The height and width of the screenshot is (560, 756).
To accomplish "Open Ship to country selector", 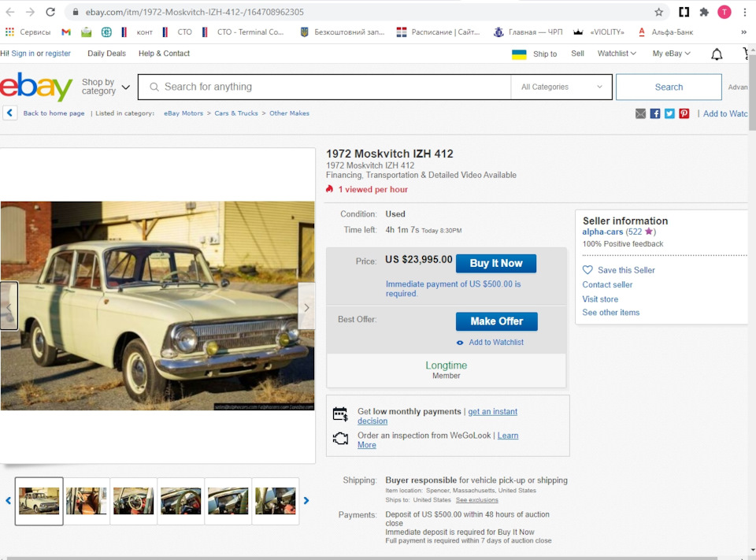I will [x=534, y=54].
